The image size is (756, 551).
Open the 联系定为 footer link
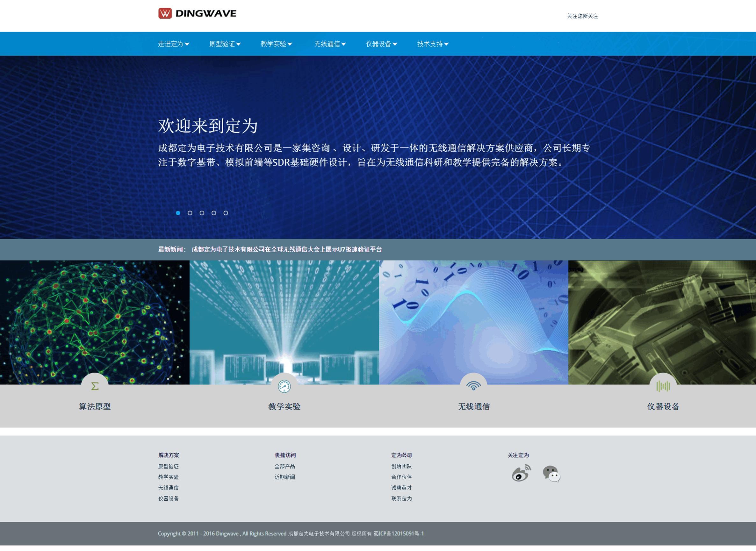point(401,498)
